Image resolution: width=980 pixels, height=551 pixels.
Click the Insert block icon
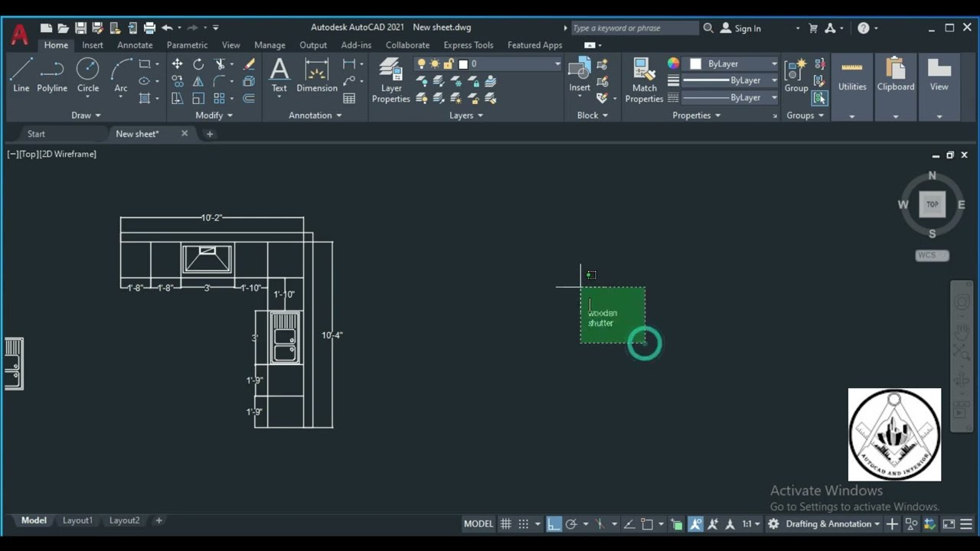580,75
